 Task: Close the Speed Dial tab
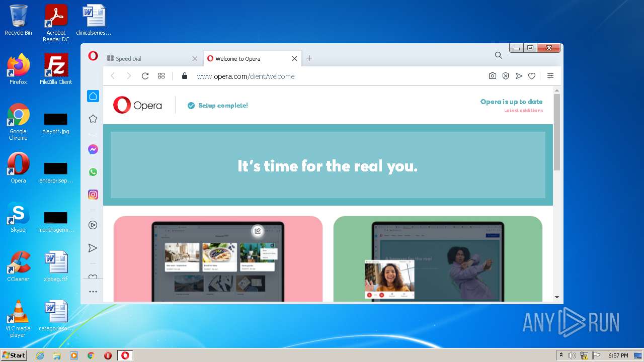coord(195,59)
